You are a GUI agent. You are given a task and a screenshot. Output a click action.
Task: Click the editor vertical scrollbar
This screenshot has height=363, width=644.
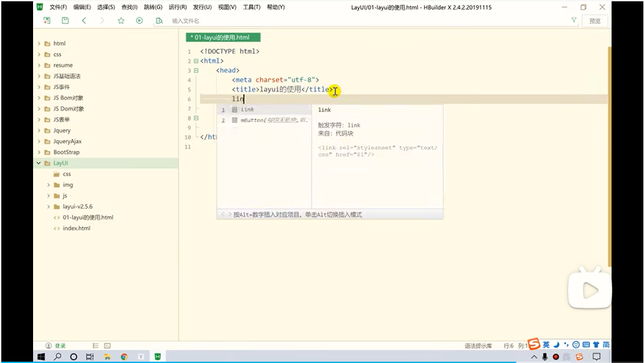[610, 156]
